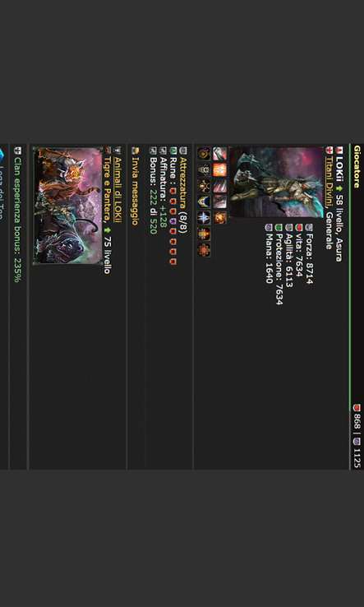Screen dimensions: 364x607
Task: Click the red gem icon beside 868
Action: (357, 408)
